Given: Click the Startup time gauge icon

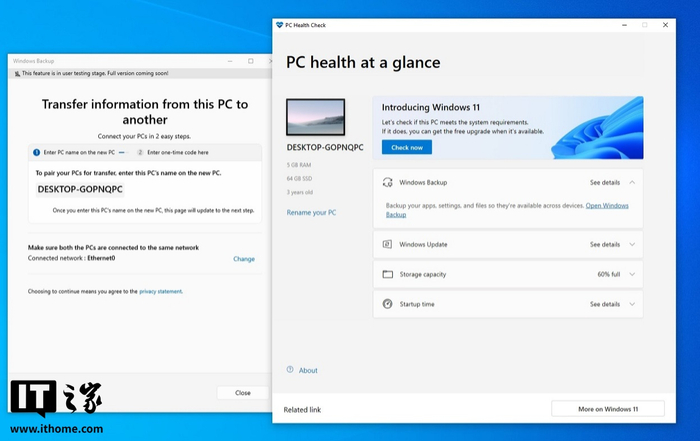Looking at the screenshot, I should 388,304.
